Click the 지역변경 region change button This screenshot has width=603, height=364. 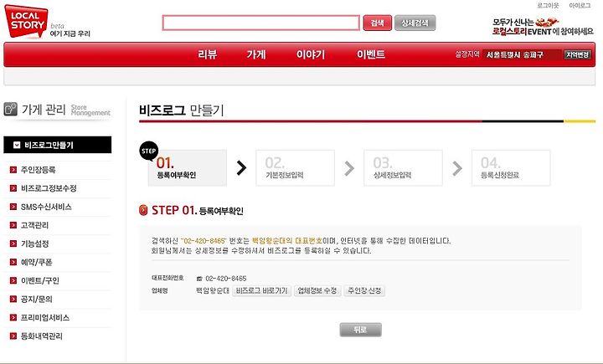coord(577,54)
